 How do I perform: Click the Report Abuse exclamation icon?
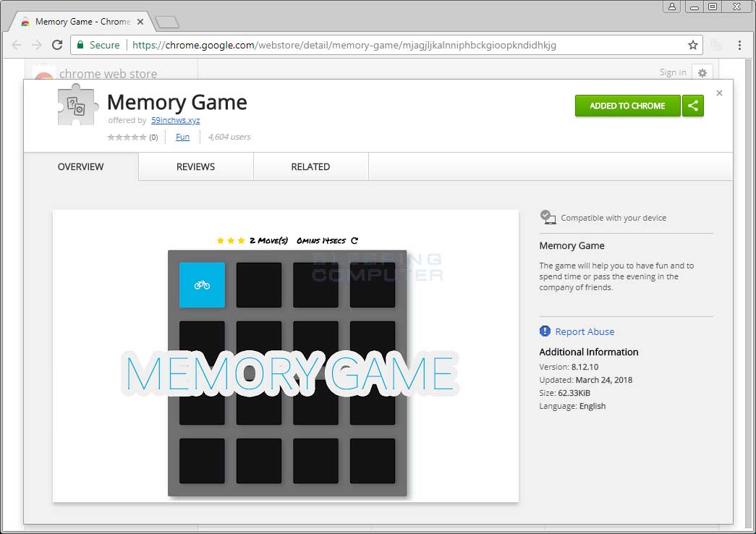click(x=545, y=331)
